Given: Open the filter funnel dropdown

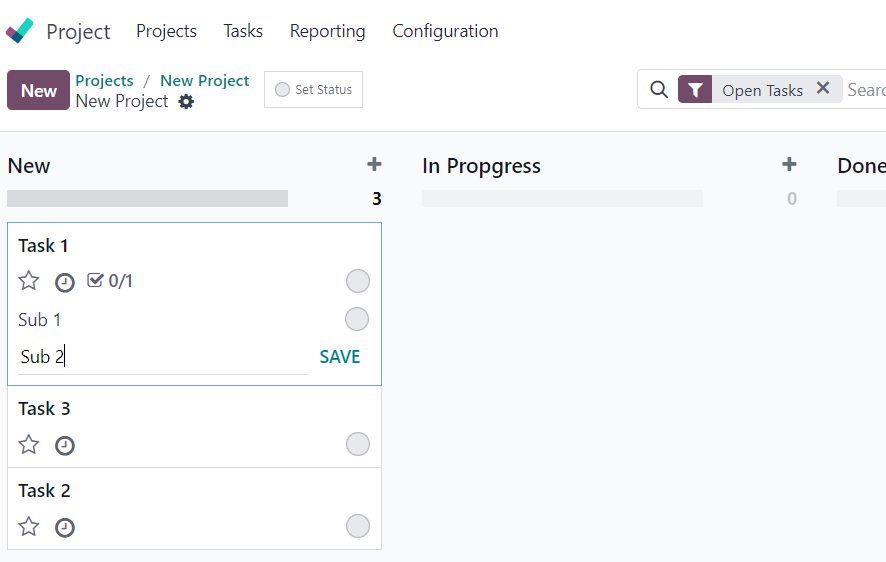Looking at the screenshot, I should [x=695, y=89].
